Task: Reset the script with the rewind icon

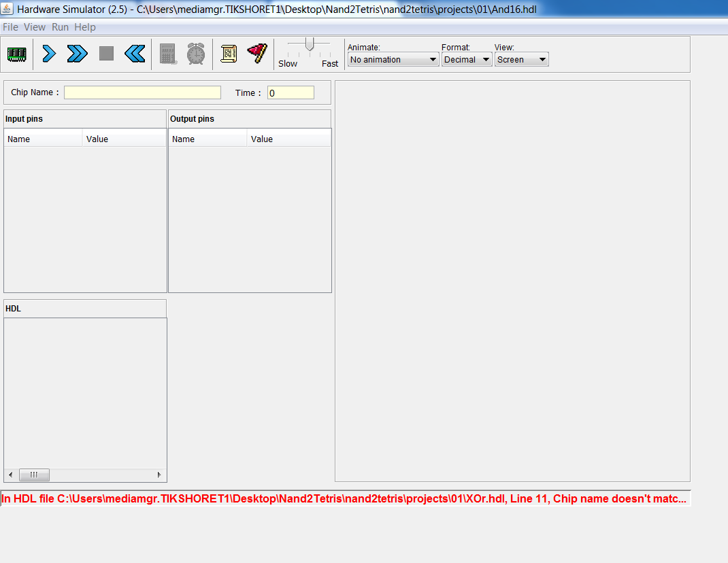Action: pos(135,54)
